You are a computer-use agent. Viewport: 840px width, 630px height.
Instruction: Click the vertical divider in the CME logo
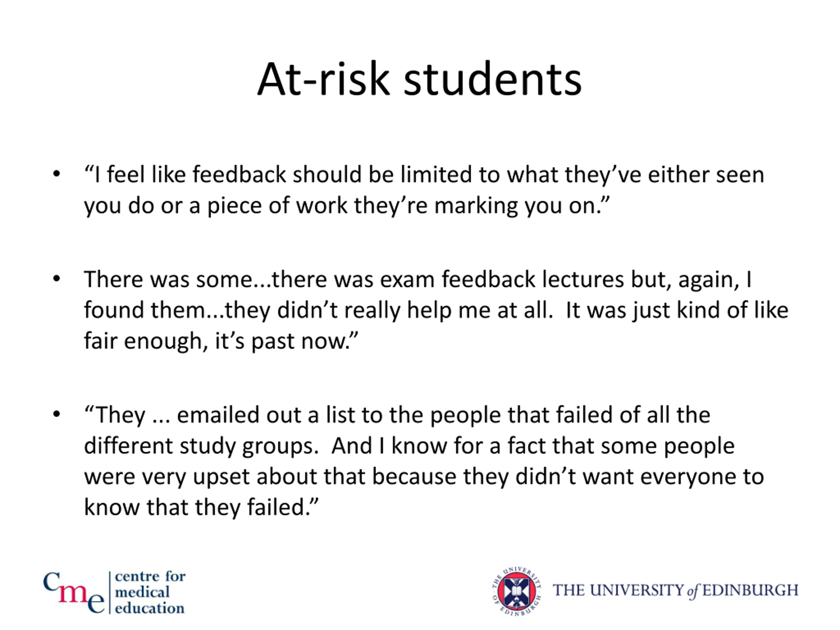[110, 592]
